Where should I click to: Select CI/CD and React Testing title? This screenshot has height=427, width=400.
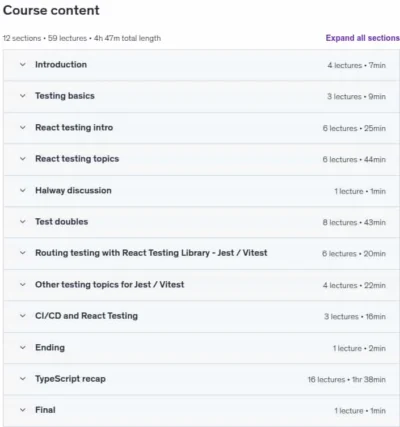pyautogui.click(x=86, y=316)
